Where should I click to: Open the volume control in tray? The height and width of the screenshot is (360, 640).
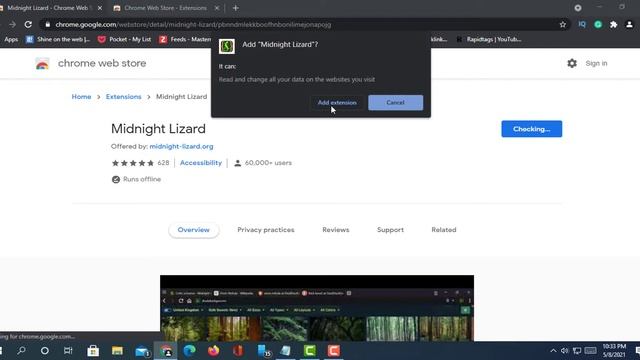point(564,351)
